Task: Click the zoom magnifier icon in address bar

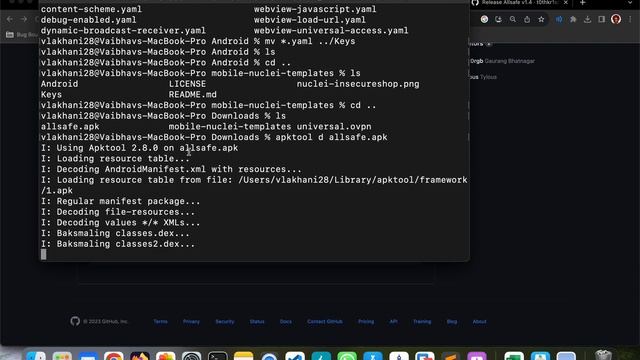Action: click(x=513, y=19)
